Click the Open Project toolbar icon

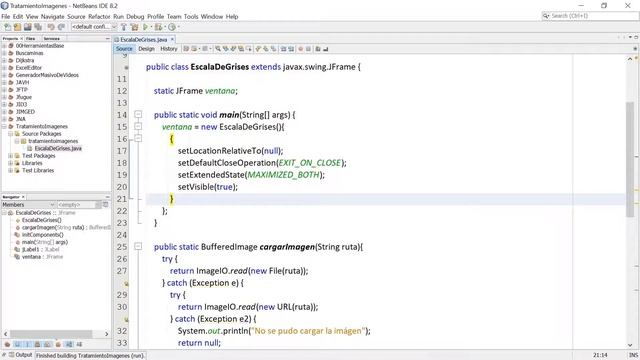click(27, 27)
